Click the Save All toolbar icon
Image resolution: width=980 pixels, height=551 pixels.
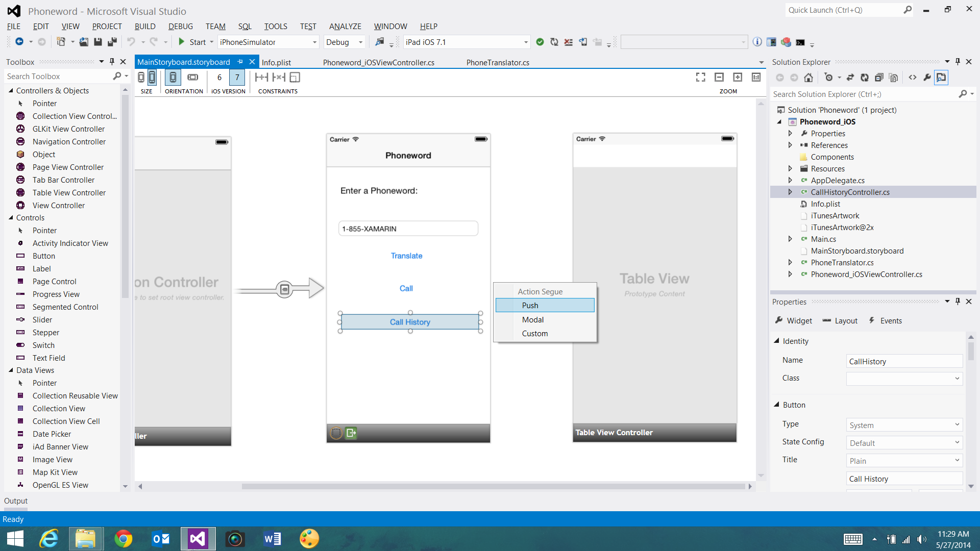click(112, 42)
